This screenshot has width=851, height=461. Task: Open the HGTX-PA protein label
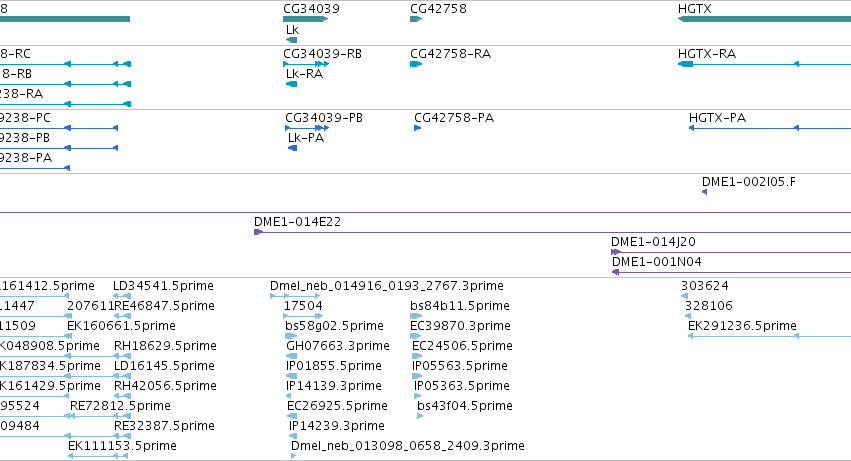(717, 118)
